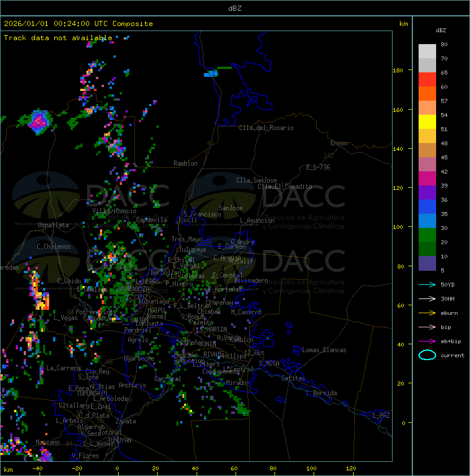Click the 'S_MARTIN' map label
Viewport: 470px width, 476px height.
point(213,330)
